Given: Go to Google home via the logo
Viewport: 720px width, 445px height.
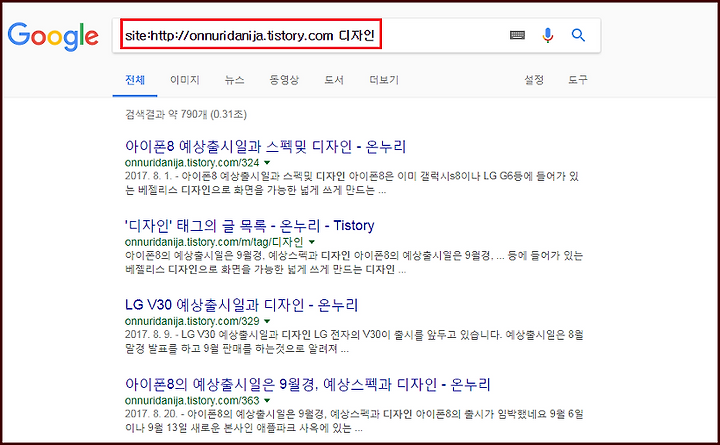Looking at the screenshot, I should click(x=53, y=36).
